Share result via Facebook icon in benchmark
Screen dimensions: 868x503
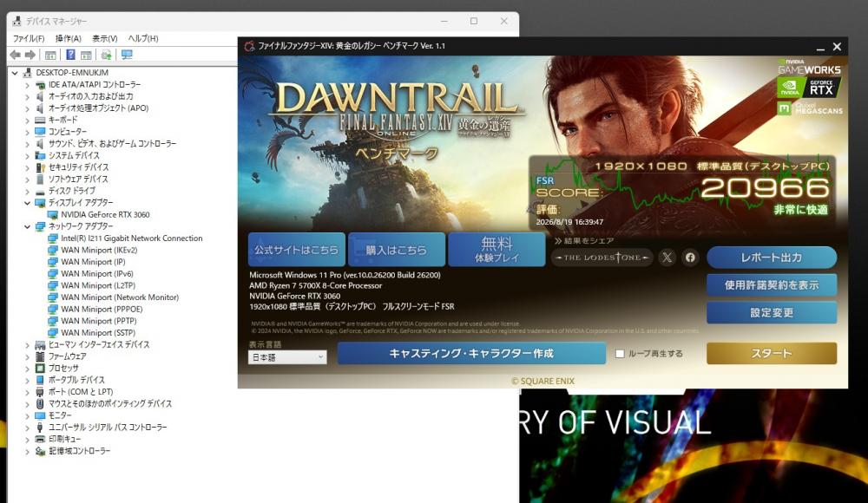click(x=690, y=258)
